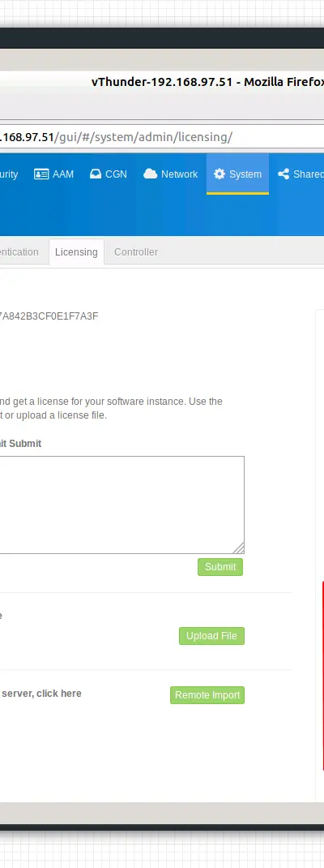Screen dimensions: 324x868
Task: Click the "server, click here" text
Action: click(41, 693)
